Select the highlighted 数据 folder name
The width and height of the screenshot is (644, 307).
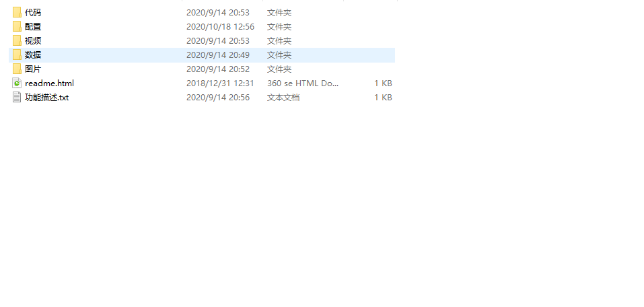tap(33, 55)
